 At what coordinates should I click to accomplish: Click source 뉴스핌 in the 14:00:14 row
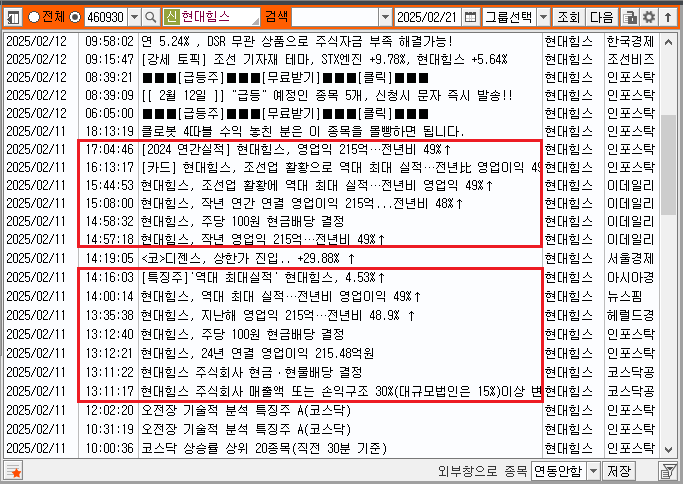click(625, 296)
